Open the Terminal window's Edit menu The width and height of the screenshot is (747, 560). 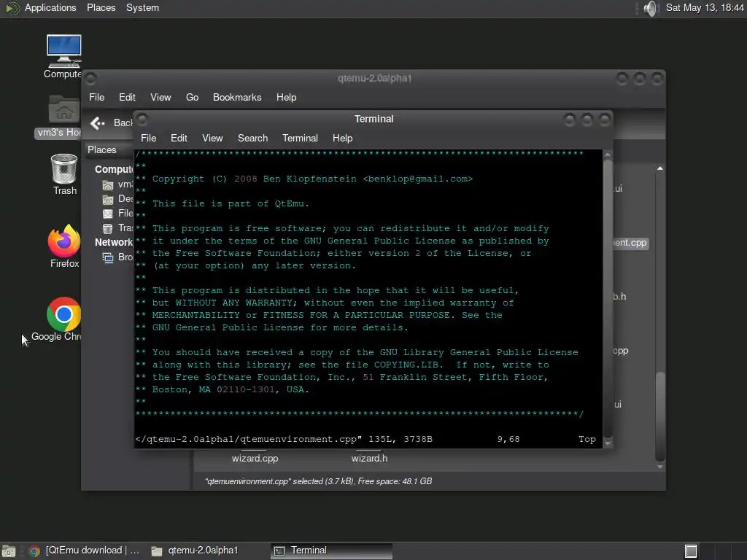click(179, 138)
